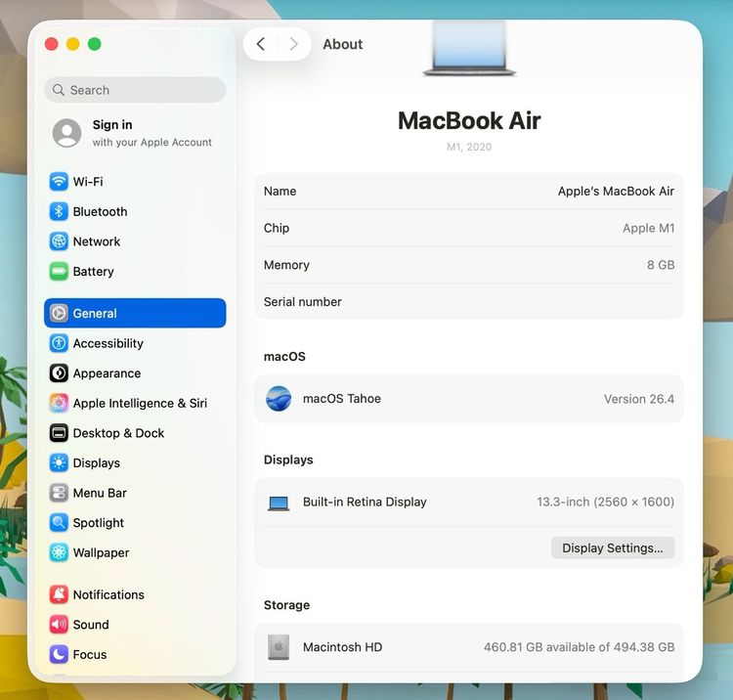Click the Version 26.4 text

tap(639, 399)
